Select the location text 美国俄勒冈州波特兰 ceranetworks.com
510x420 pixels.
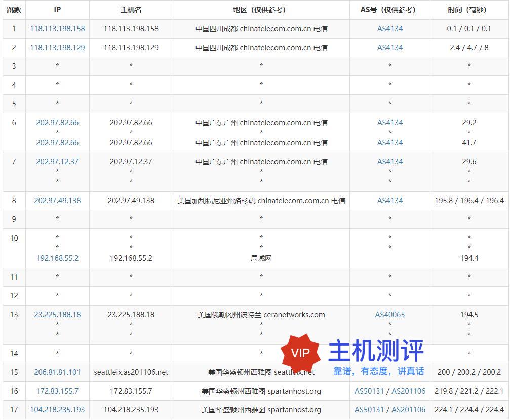pyautogui.click(x=261, y=315)
